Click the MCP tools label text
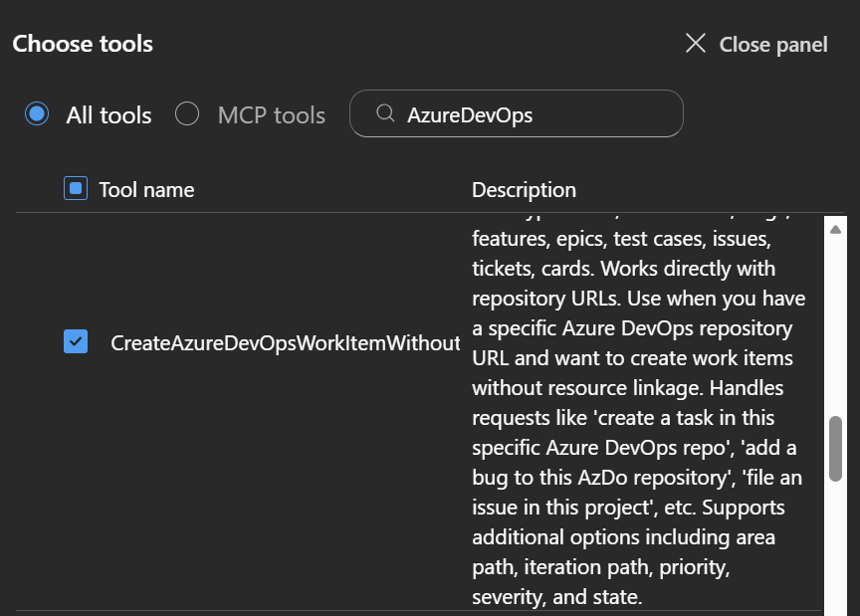Image resolution: width=860 pixels, height=616 pixels. [272, 115]
